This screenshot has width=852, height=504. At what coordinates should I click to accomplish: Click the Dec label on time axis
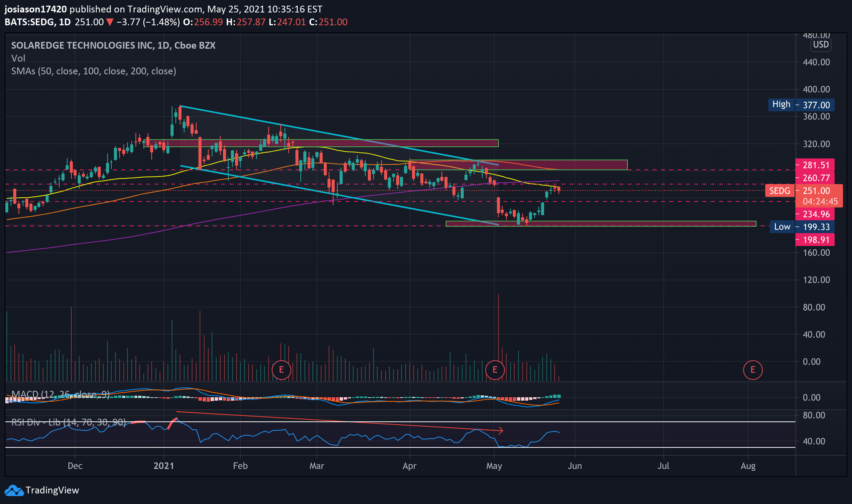[x=75, y=466]
